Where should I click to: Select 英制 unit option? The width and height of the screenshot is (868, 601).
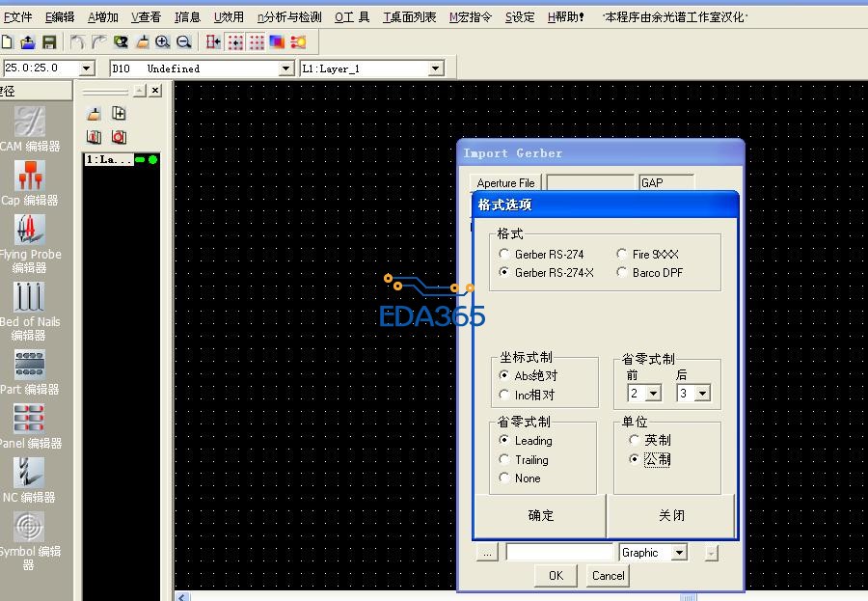[634, 440]
